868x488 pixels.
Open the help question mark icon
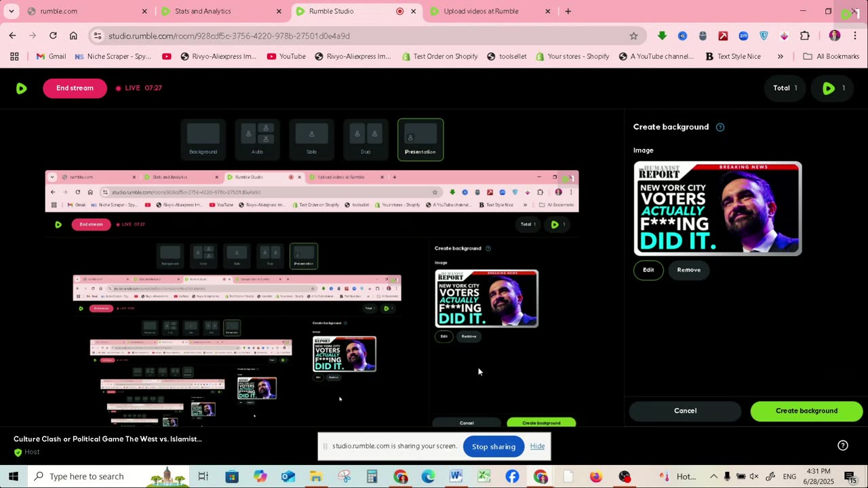point(843,445)
